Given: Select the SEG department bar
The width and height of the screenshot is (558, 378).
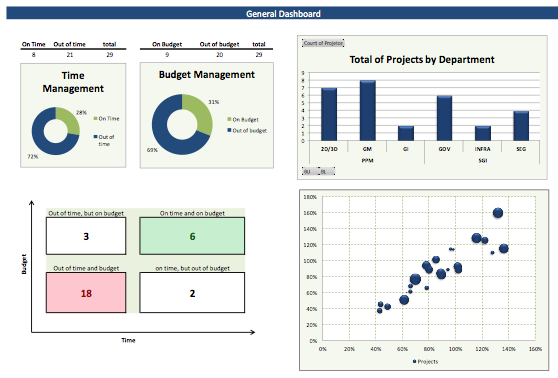Looking at the screenshot, I should [x=521, y=126].
